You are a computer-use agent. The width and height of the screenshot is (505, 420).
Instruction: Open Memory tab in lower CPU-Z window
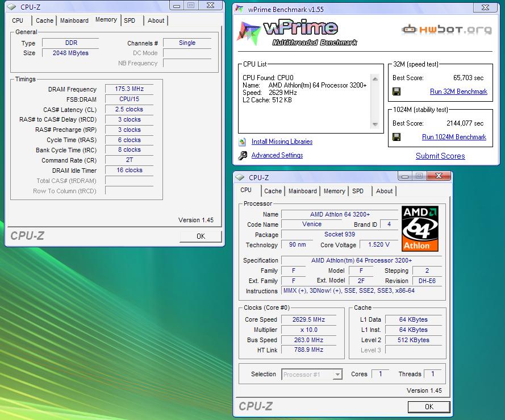335,191
